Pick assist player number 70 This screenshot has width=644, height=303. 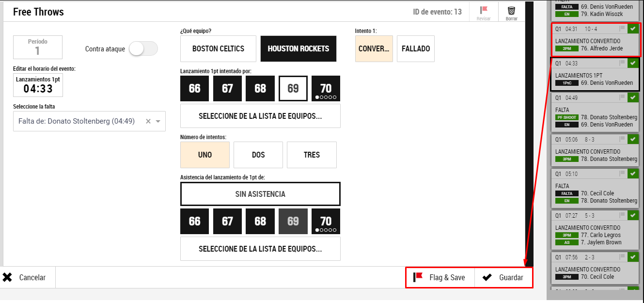326,221
